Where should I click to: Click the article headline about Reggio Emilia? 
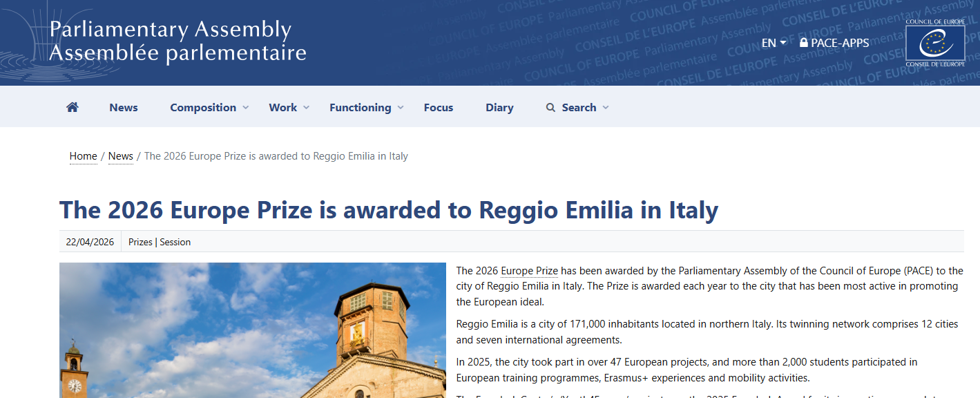pyautogui.click(x=389, y=209)
